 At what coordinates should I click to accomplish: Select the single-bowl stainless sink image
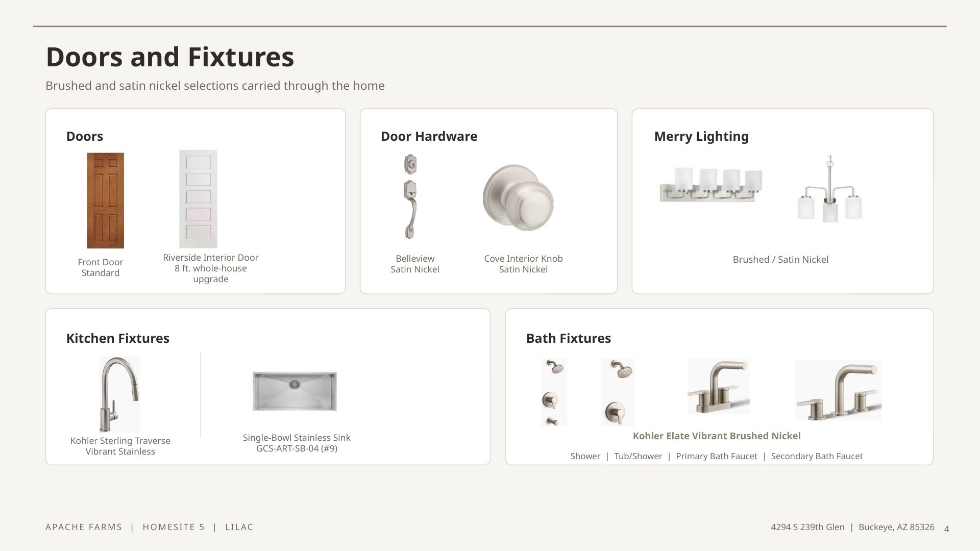pyautogui.click(x=295, y=391)
